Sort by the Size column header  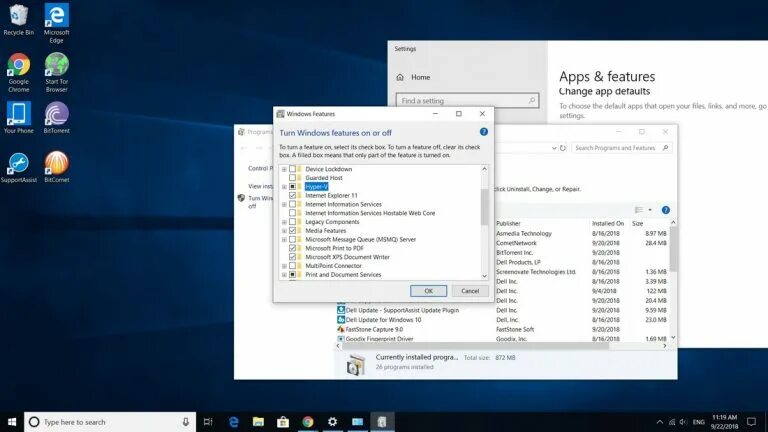click(x=637, y=223)
